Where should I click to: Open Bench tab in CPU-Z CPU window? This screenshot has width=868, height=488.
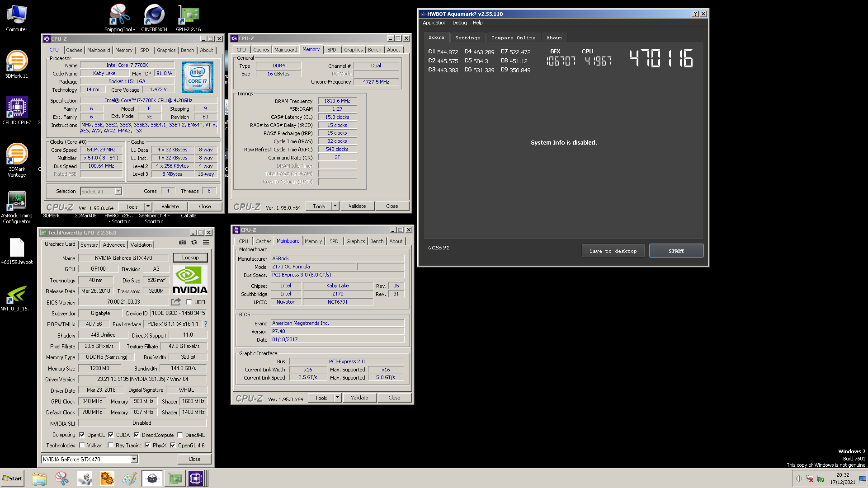[187, 50]
